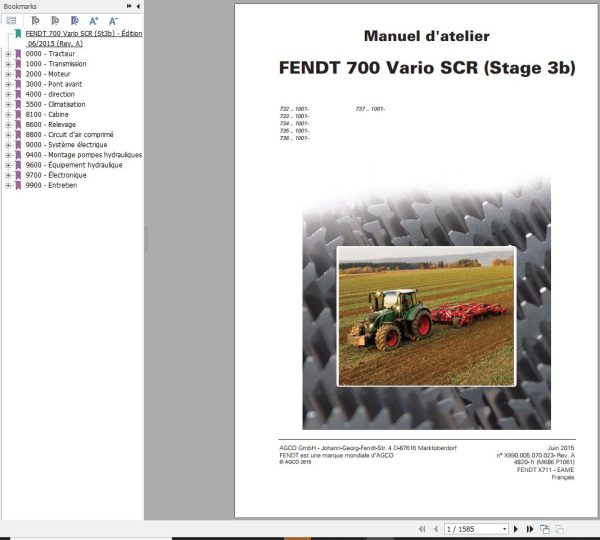Viewport: 600px width, 540px height.
Task: Expand the 0000 - Tracteur bookmark
Action: 8,54
